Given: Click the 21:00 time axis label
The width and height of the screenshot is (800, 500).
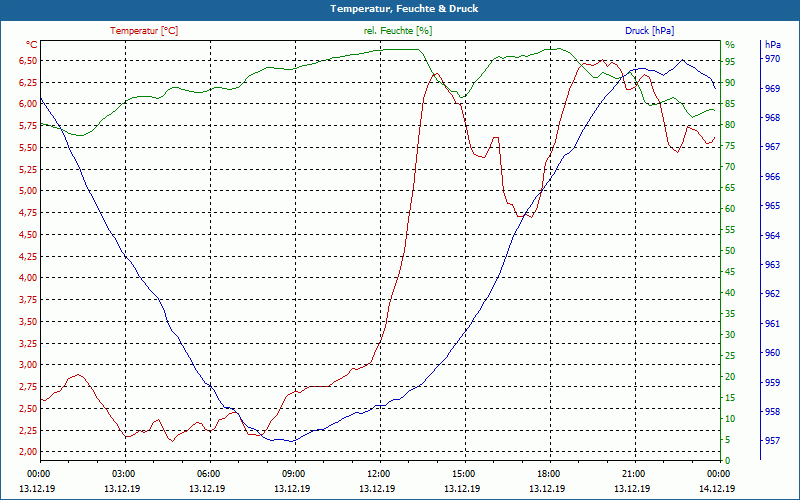Looking at the screenshot, I should (633, 473).
